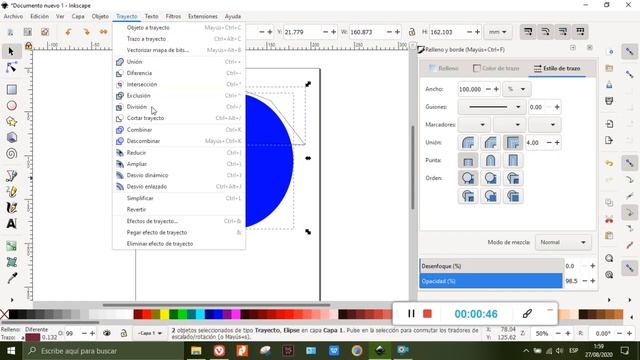Select the color dropper tool
Image resolution: width=640 pixels, height=360 pixels.
pyautogui.click(x=11, y=278)
